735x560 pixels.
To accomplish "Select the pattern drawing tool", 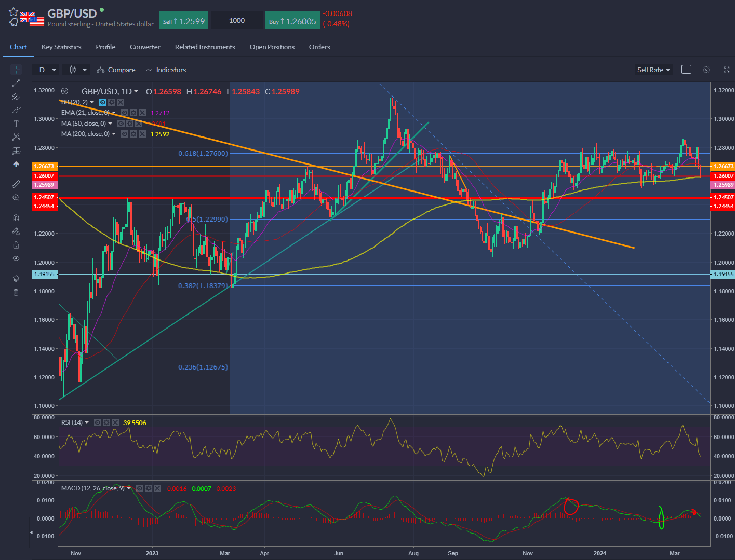I will point(16,137).
